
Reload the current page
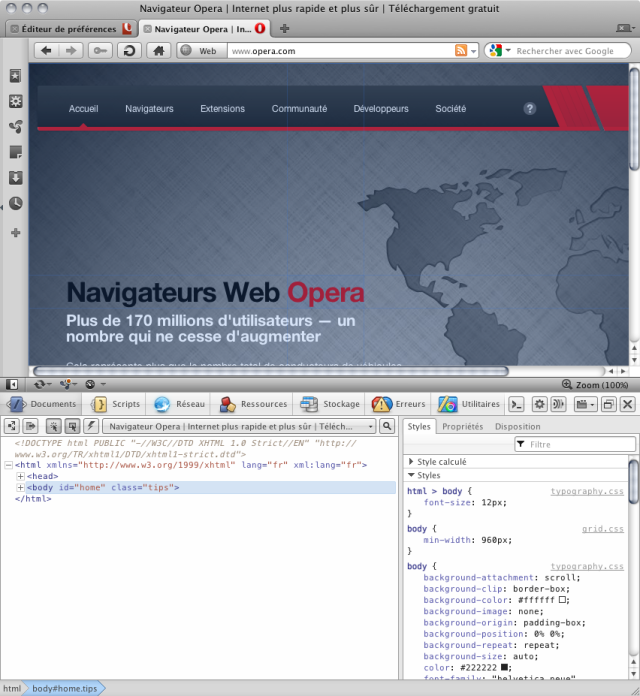point(129,51)
